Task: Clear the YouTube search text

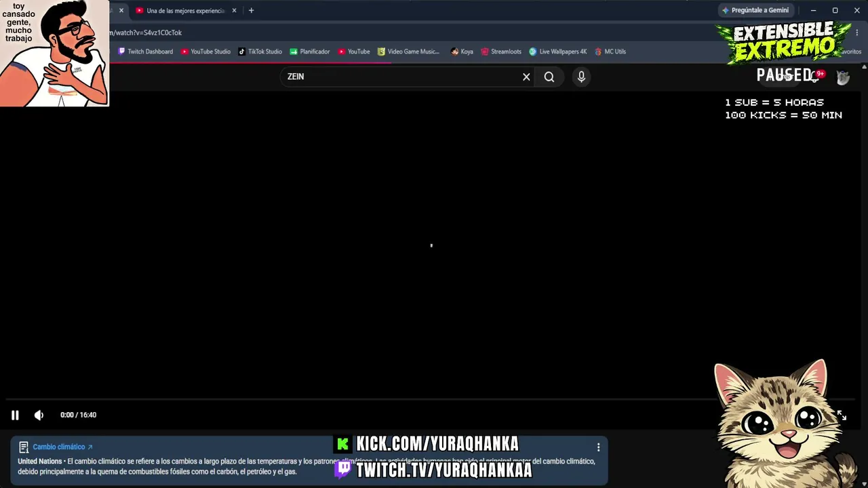Action: tap(526, 77)
